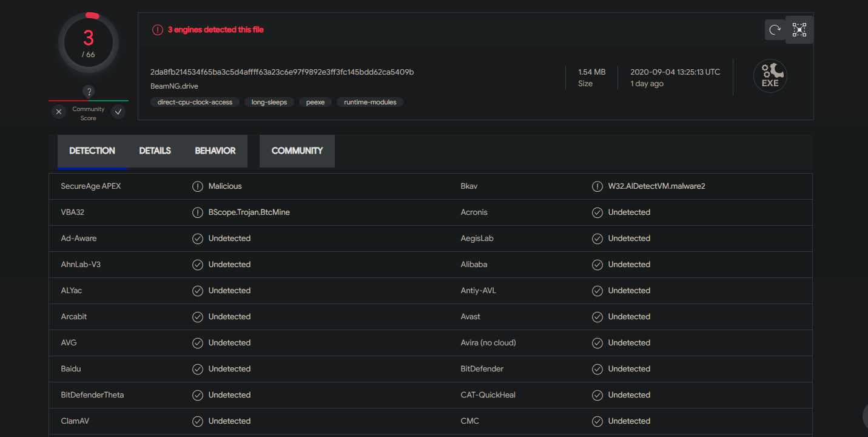The width and height of the screenshot is (868, 437).
Task: Click the CAT-QuickHeal engine name
Action: pyautogui.click(x=488, y=395)
